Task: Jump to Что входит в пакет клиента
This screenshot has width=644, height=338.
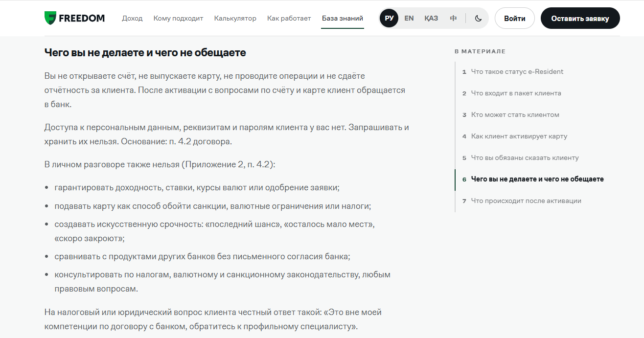Action: pos(516,93)
